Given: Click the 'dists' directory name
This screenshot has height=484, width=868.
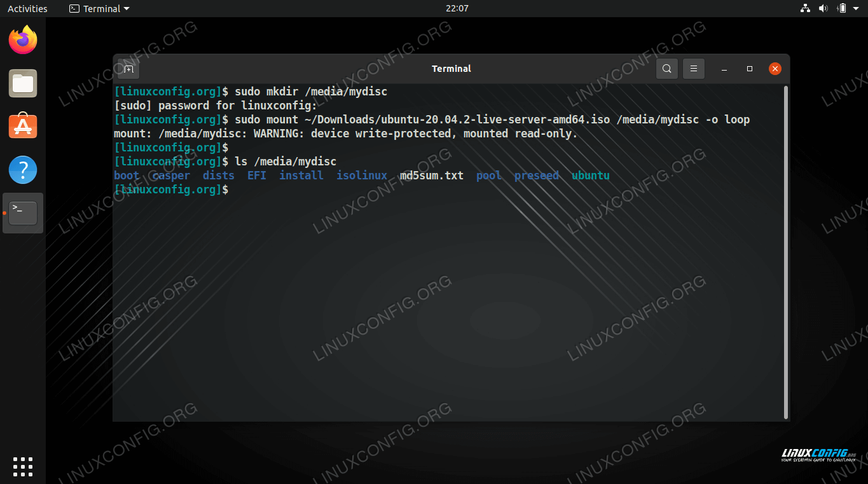Looking at the screenshot, I should (x=219, y=176).
